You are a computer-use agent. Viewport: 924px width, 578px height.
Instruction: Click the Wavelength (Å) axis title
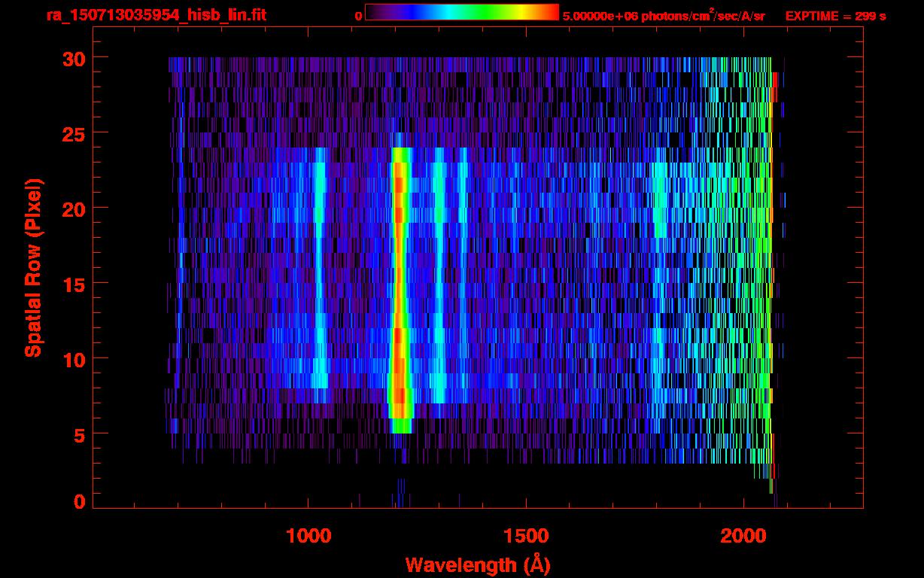(478, 564)
